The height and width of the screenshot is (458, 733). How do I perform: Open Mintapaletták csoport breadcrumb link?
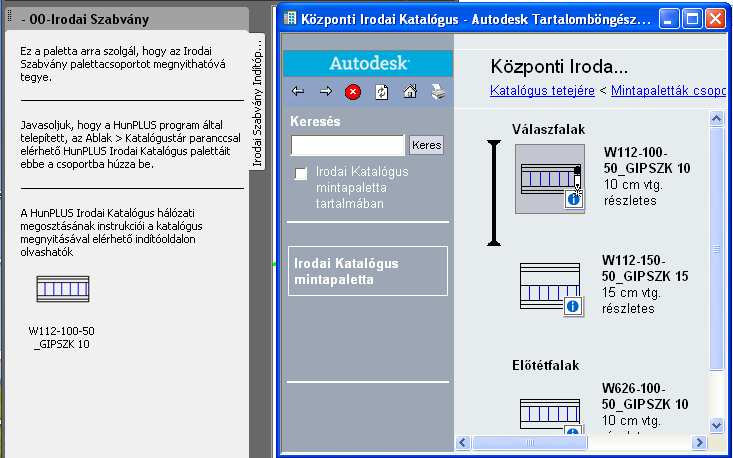pyautogui.click(x=668, y=90)
